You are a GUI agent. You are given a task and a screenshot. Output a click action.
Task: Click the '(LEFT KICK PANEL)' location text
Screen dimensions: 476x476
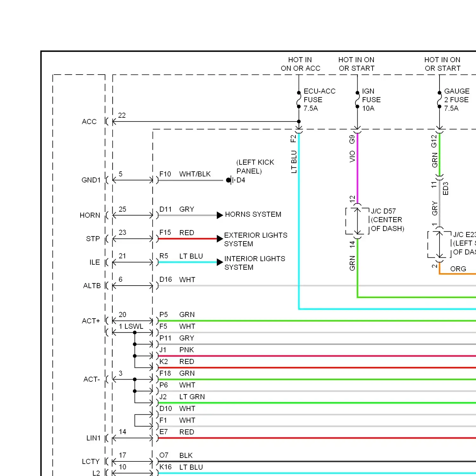[255, 167]
